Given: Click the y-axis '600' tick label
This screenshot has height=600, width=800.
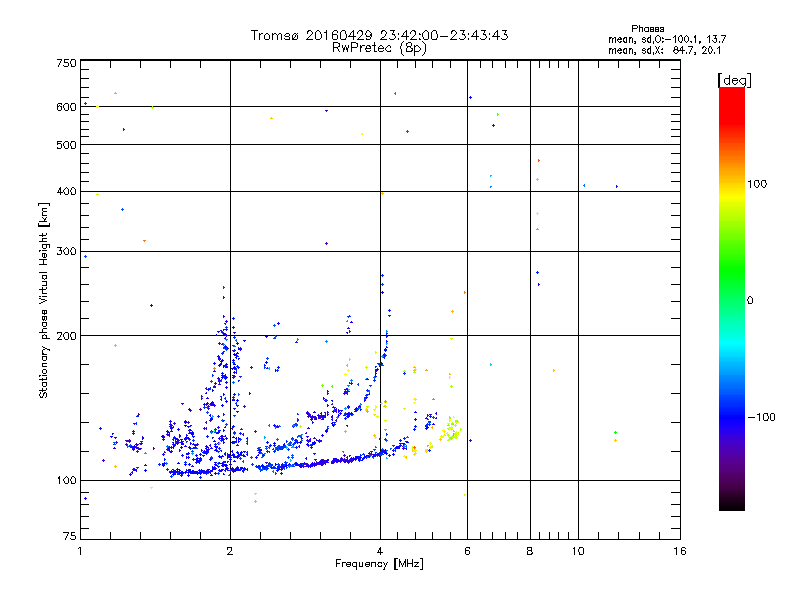Looking at the screenshot, I should point(67,107).
